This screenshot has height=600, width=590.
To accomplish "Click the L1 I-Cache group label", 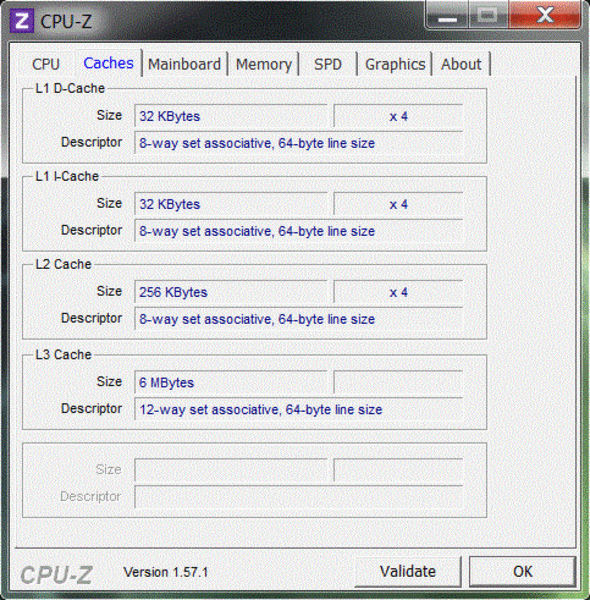I will [x=67, y=176].
